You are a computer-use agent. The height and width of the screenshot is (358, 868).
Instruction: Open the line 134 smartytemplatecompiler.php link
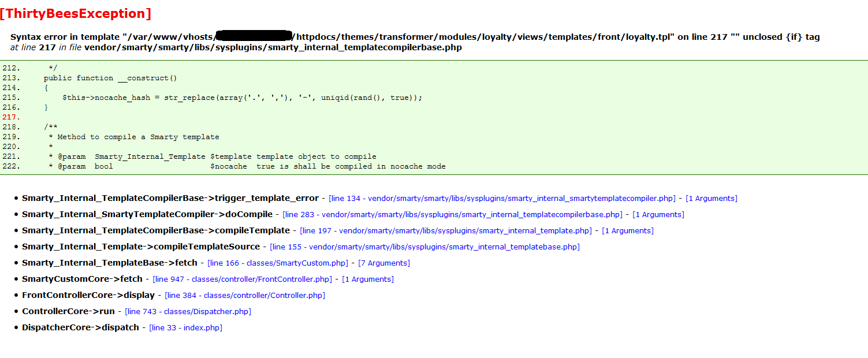click(x=502, y=199)
